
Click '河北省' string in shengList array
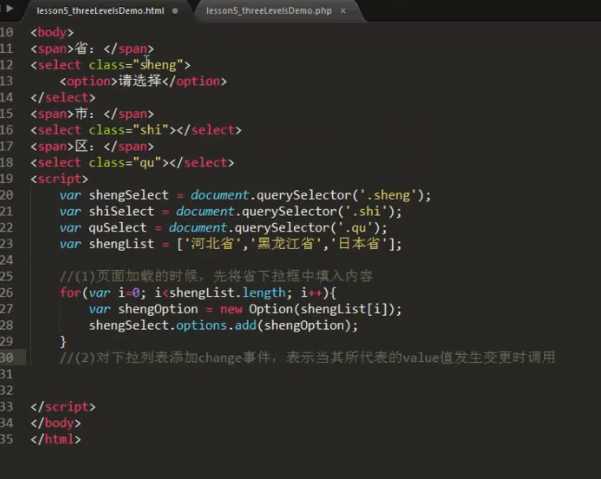click(x=212, y=244)
